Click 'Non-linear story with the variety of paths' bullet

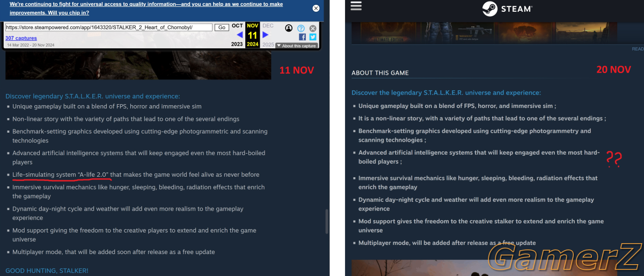coord(126,119)
